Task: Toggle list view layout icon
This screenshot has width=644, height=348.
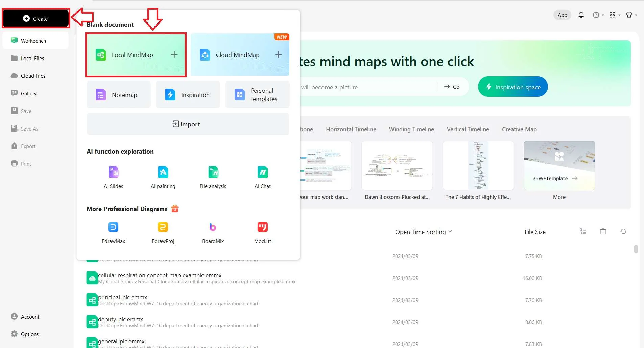Action: (583, 231)
